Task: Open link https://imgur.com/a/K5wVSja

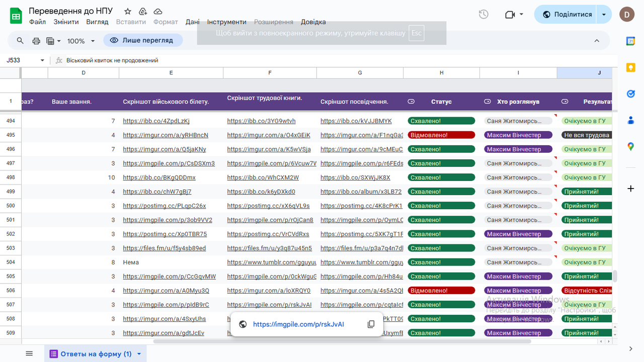Action: coord(269,149)
